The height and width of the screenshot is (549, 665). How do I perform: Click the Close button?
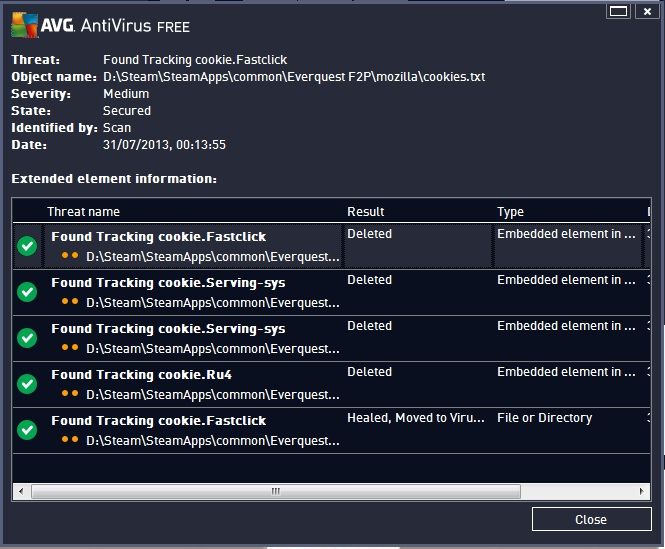coord(591,519)
